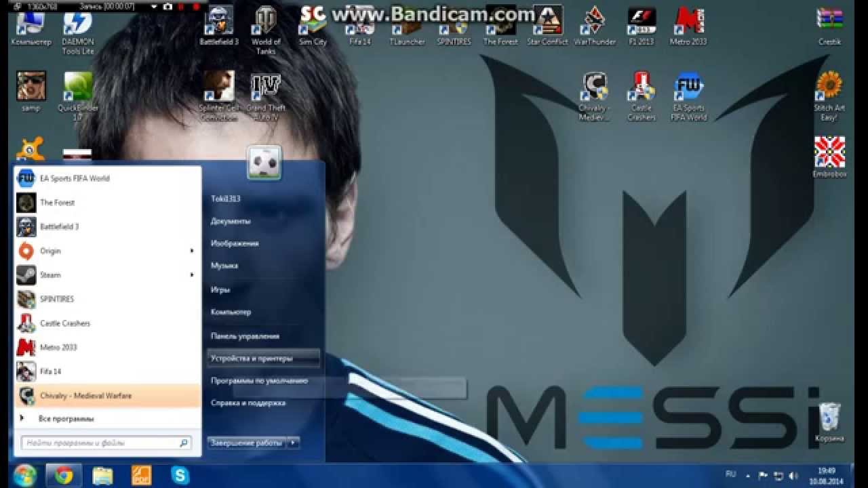The height and width of the screenshot is (488, 868).
Task: Open Панель управления
Action: click(245, 336)
